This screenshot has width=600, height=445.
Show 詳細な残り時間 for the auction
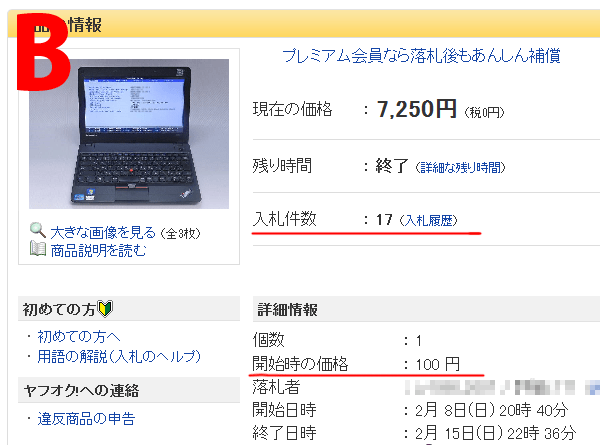tap(459, 167)
